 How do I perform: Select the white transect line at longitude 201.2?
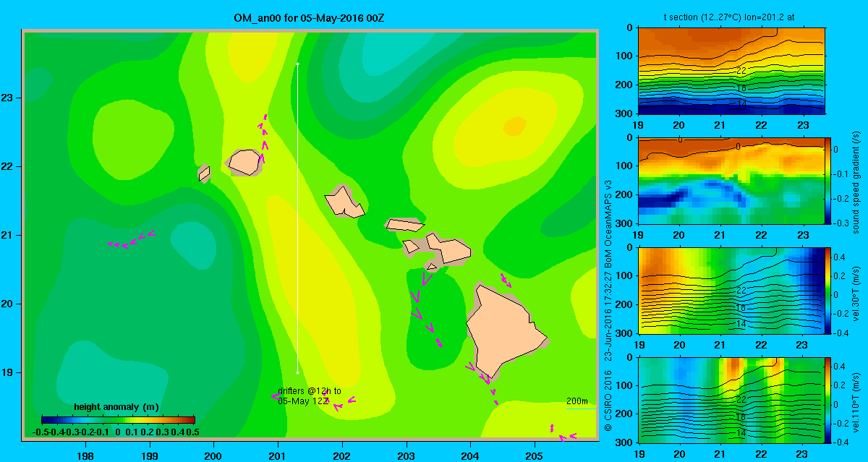pyautogui.click(x=297, y=218)
